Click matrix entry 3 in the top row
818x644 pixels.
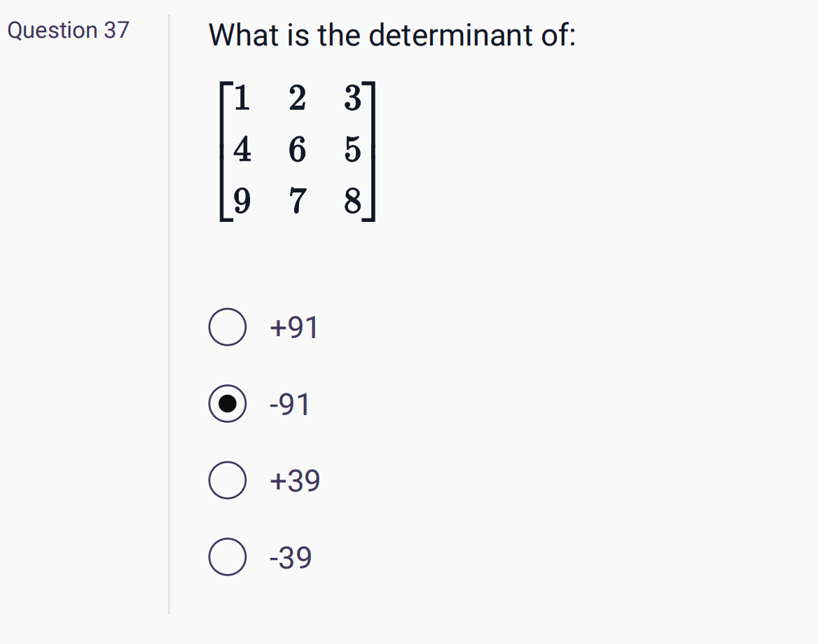(x=353, y=98)
